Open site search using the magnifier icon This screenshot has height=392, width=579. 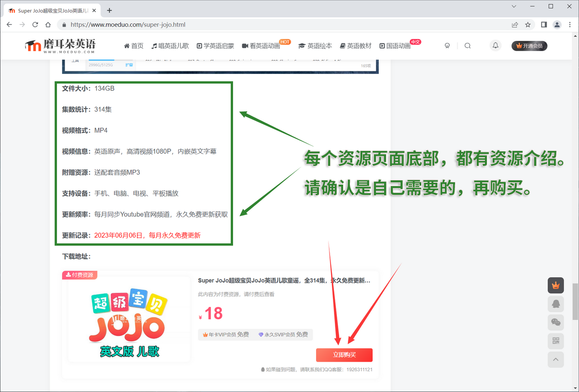pyautogui.click(x=468, y=45)
